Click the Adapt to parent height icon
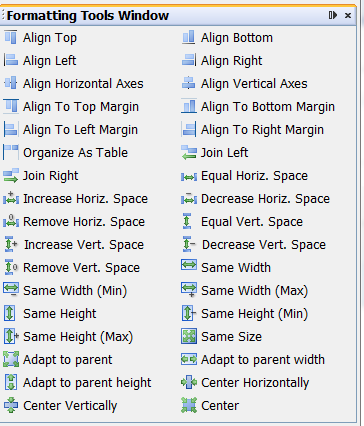364x426 pixels. (11, 382)
